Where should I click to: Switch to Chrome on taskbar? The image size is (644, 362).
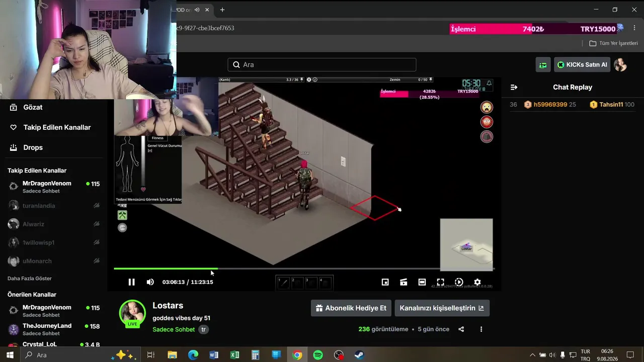297,355
